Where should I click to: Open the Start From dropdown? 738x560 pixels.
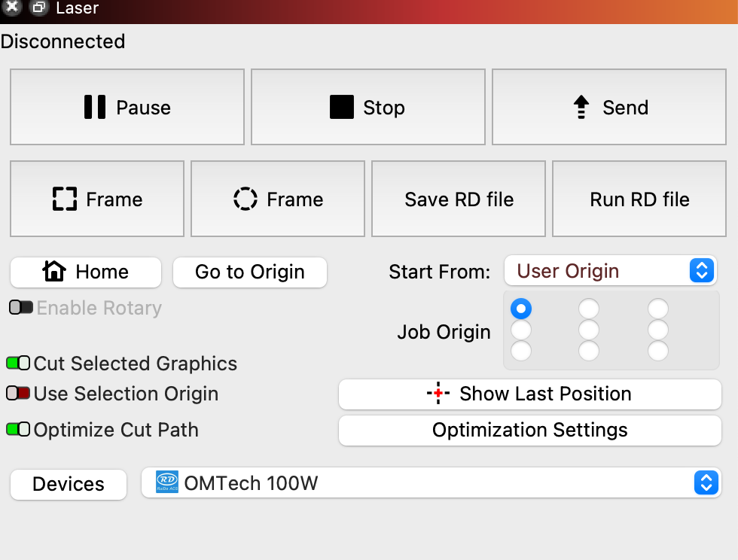(x=611, y=270)
